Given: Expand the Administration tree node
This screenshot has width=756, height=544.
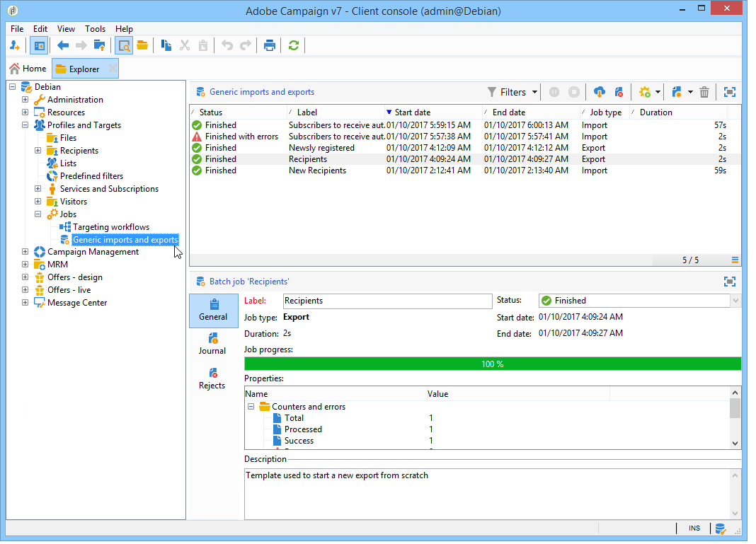Looking at the screenshot, I should tap(25, 100).
